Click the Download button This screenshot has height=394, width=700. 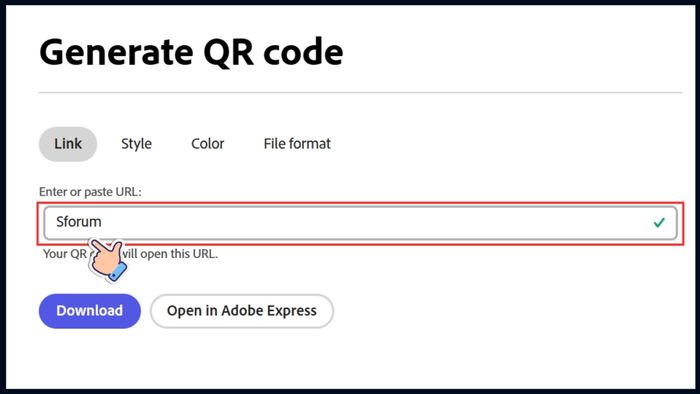point(90,311)
